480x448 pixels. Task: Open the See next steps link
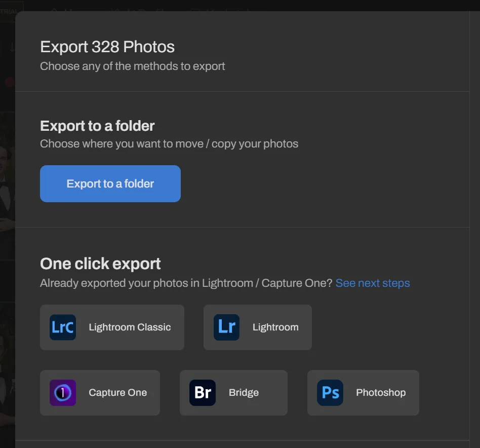(373, 283)
